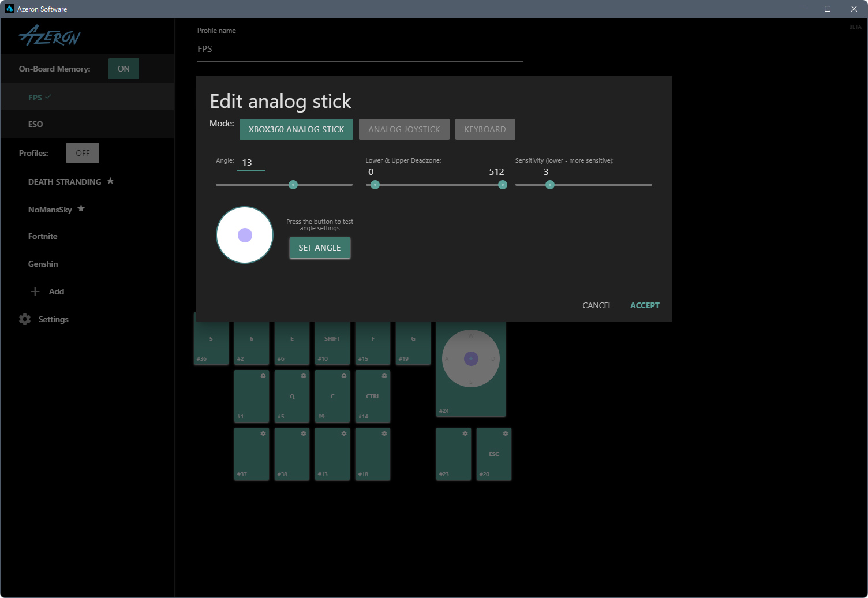The height and width of the screenshot is (598, 868).
Task: Click the lower deadzone value 0
Action: 371,172
